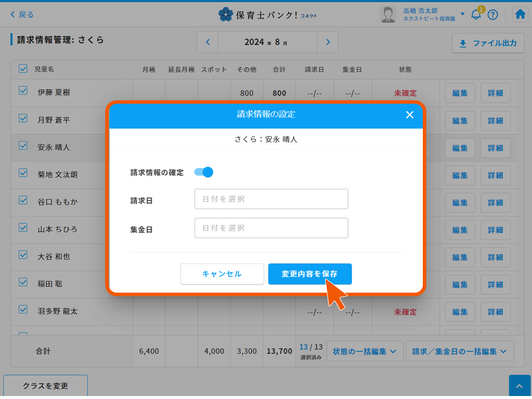532x399 pixels.
Task: Click the 保育士バンク logo
Action: (x=267, y=14)
